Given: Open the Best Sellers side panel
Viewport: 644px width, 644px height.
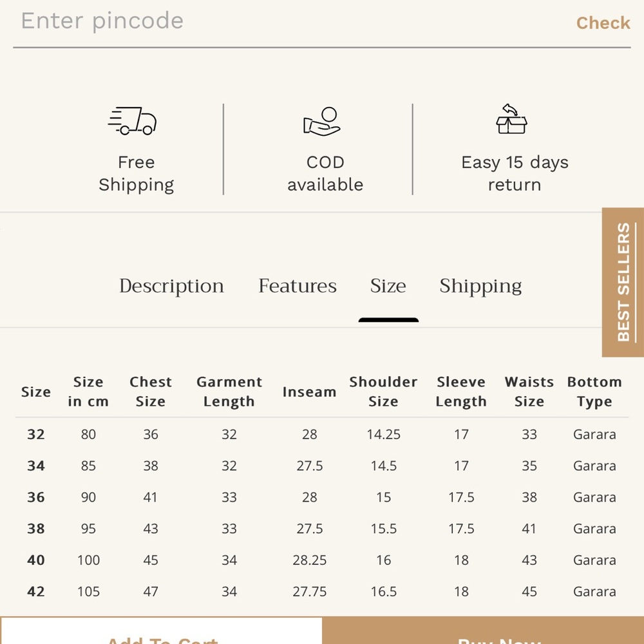Looking at the screenshot, I should point(623,282).
